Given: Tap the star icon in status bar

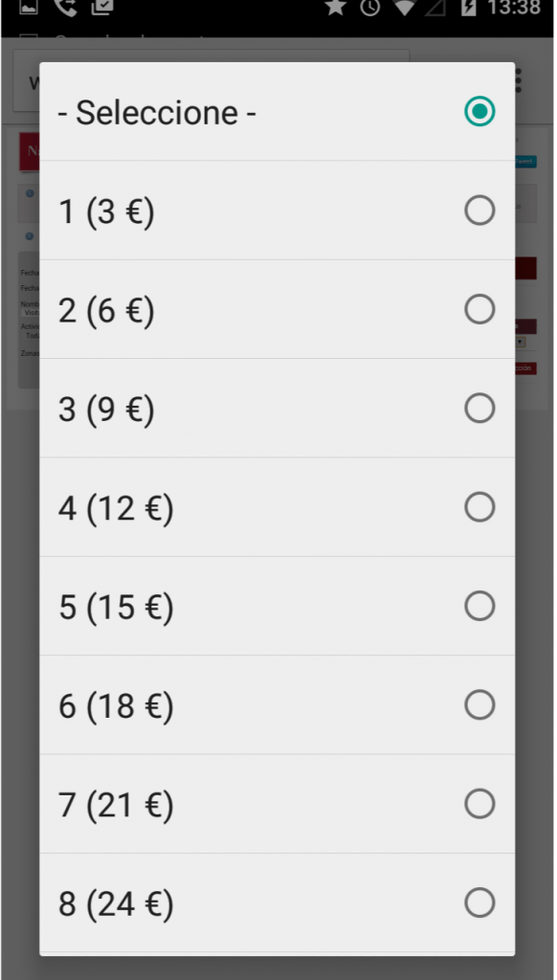Looking at the screenshot, I should point(336,7).
